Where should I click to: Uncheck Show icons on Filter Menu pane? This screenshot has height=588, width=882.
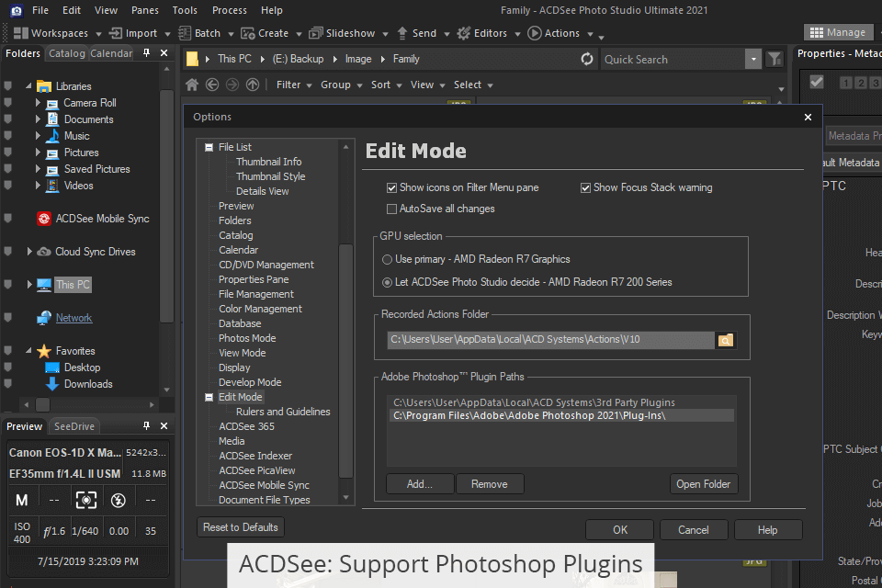click(391, 188)
